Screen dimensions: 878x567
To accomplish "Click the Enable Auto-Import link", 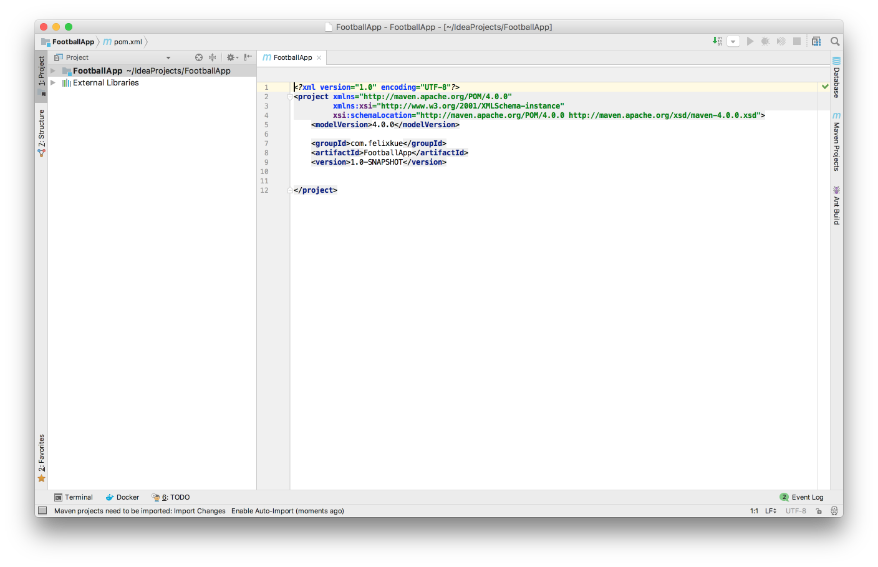I will [262, 510].
